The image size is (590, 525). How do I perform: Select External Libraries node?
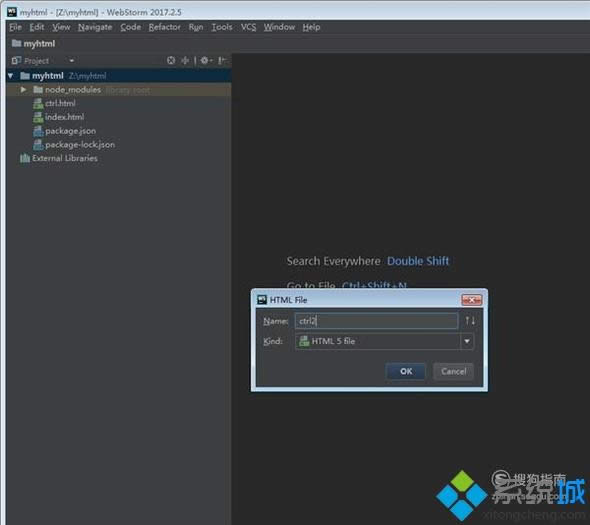point(65,158)
